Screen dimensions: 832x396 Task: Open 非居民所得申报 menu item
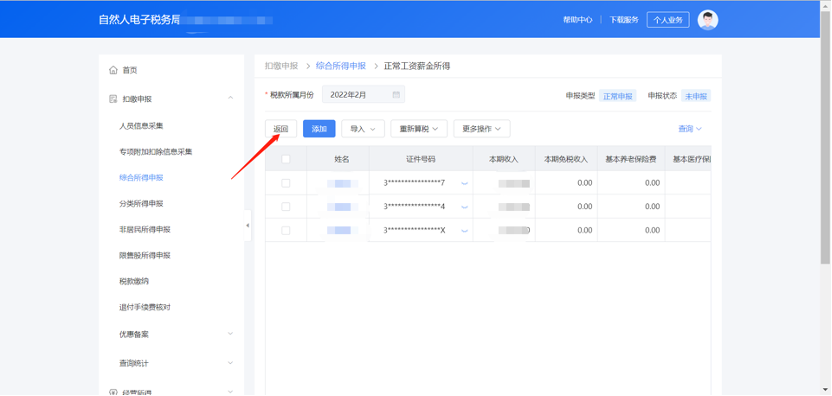(x=145, y=229)
